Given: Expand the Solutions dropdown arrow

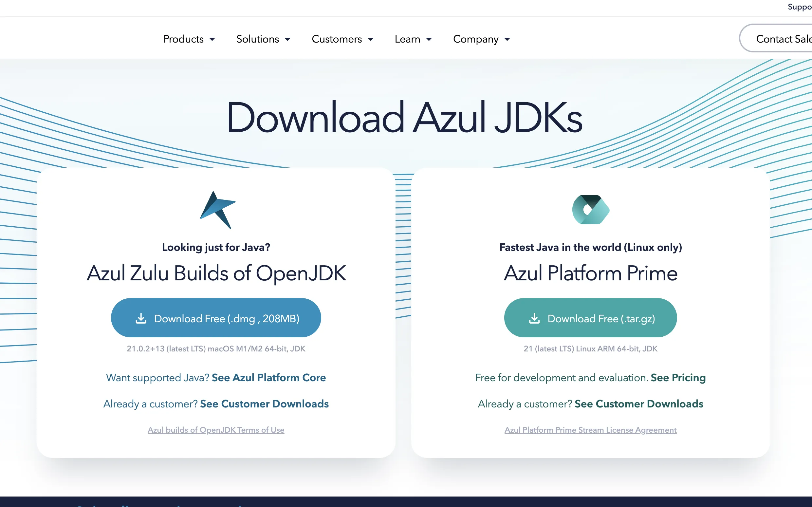Looking at the screenshot, I should 287,39.
